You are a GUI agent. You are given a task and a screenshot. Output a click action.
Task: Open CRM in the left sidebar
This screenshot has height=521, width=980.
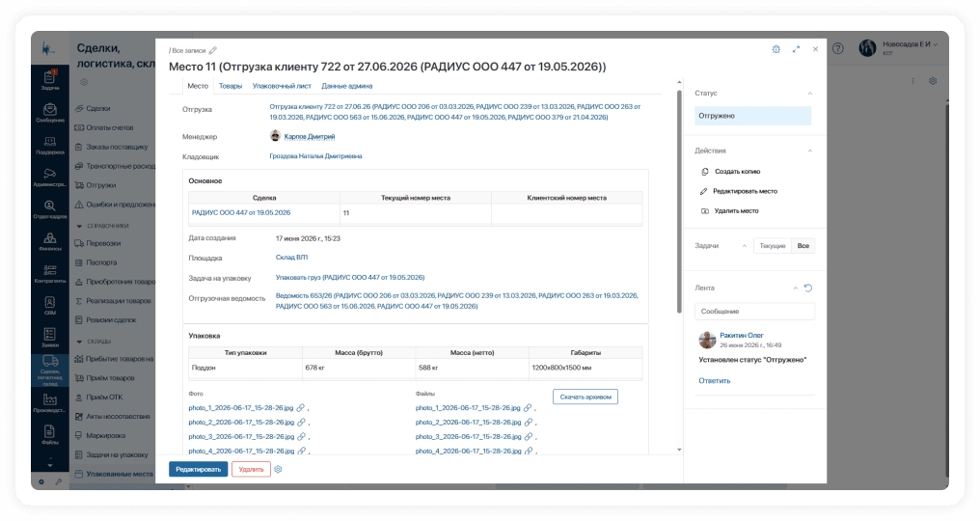(50, 306)
